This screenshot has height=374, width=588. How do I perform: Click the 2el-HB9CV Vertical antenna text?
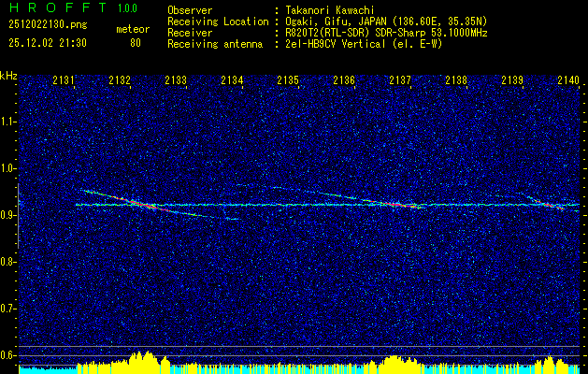[365, 44]
